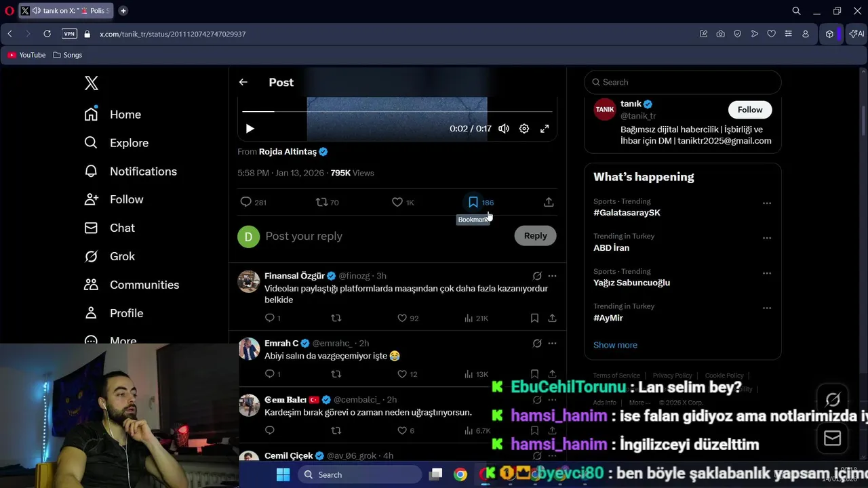
Task: Share Finansal Özgür's comment
Action: [552, 318]
